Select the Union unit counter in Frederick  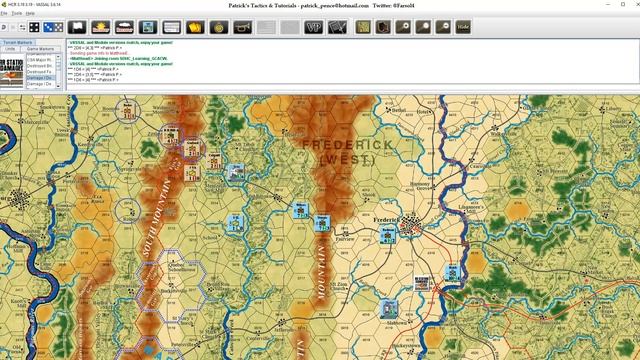388,236
